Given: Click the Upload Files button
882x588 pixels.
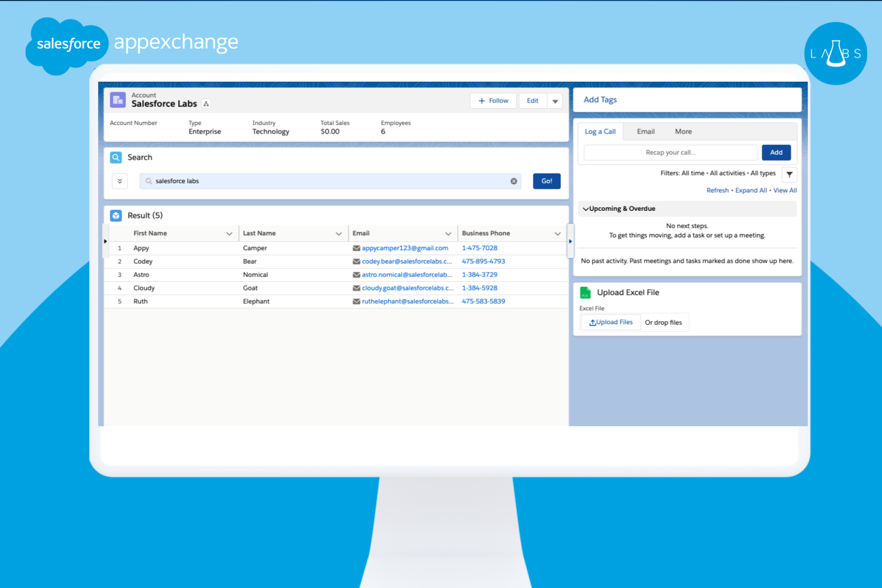Looking at the screenshot, I should pos(611,323).
